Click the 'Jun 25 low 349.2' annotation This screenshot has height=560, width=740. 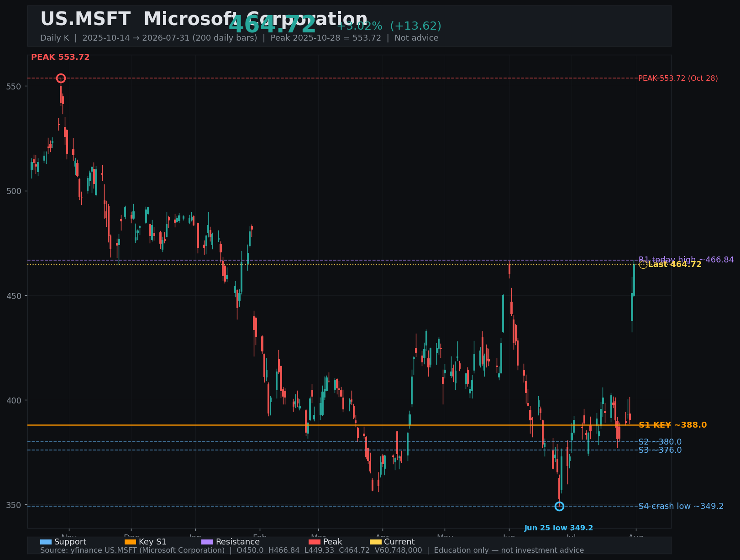[x=559, y=528]
